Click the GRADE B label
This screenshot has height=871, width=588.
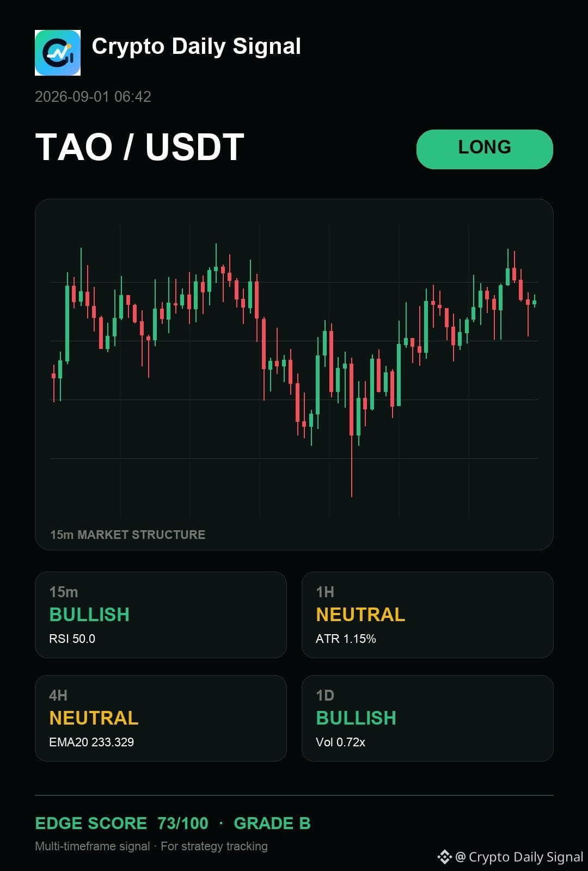[272, 823]
